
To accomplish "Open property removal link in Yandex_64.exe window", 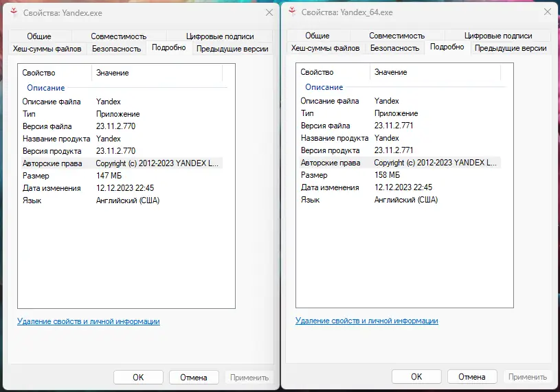I will [366, 321].
